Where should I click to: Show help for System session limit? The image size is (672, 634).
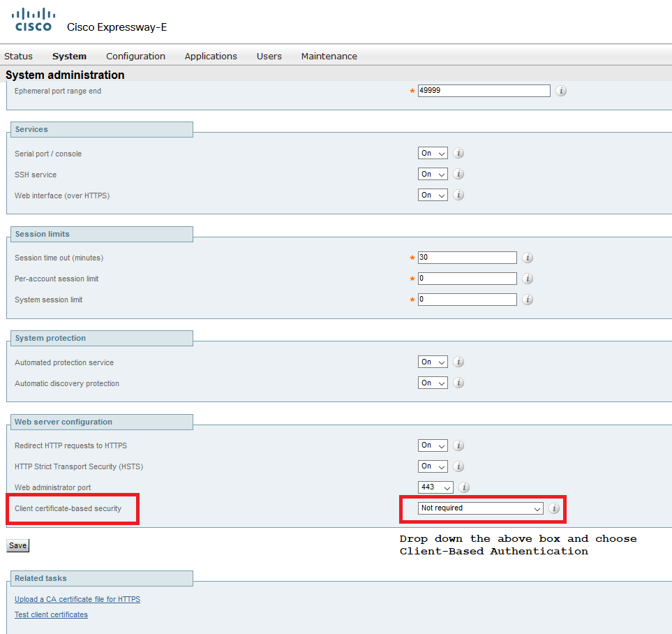pos(528,300)
